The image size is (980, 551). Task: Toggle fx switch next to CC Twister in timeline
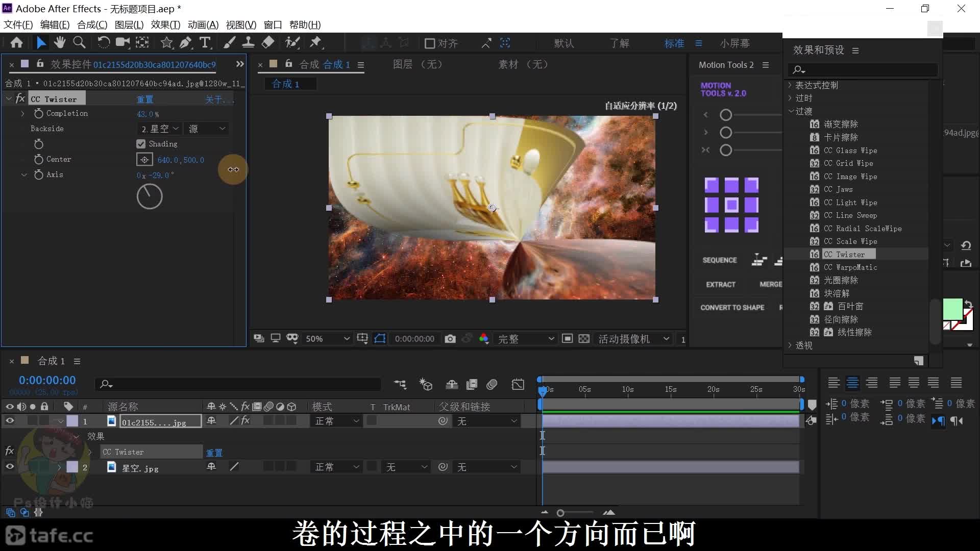tap(9, 451)
